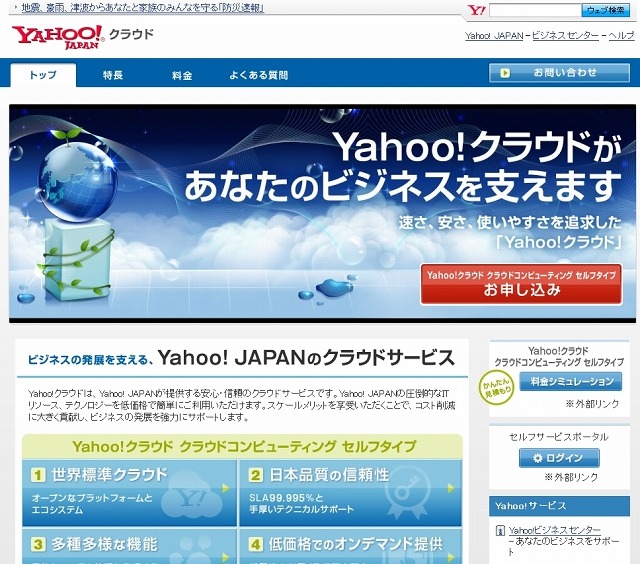This screenshot has width=640, height=564.
Task: Click arrow on 日本品質の信頼性 card
Action: 451,488
